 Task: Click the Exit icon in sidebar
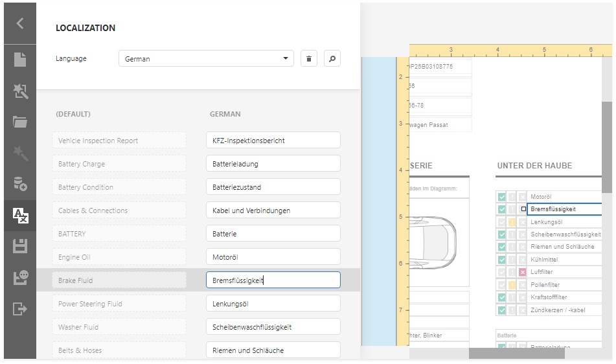20,308
